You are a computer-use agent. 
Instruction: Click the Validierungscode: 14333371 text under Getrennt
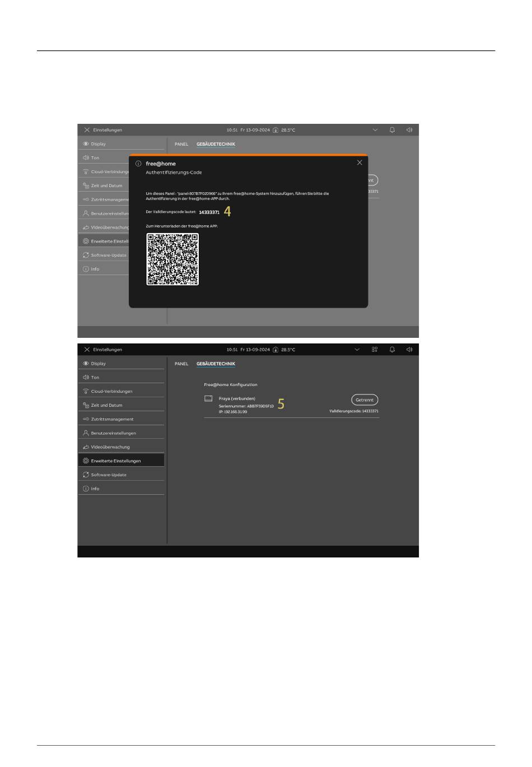[354, 411]
